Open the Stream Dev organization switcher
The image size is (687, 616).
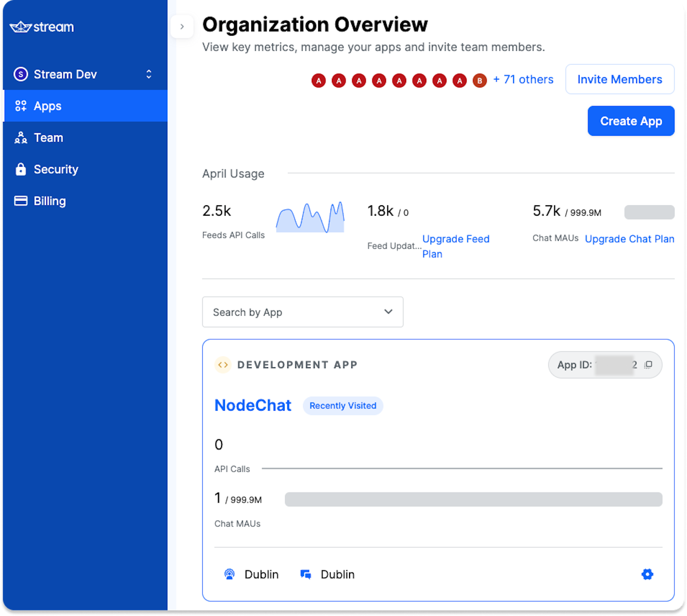tap(84, 74)
